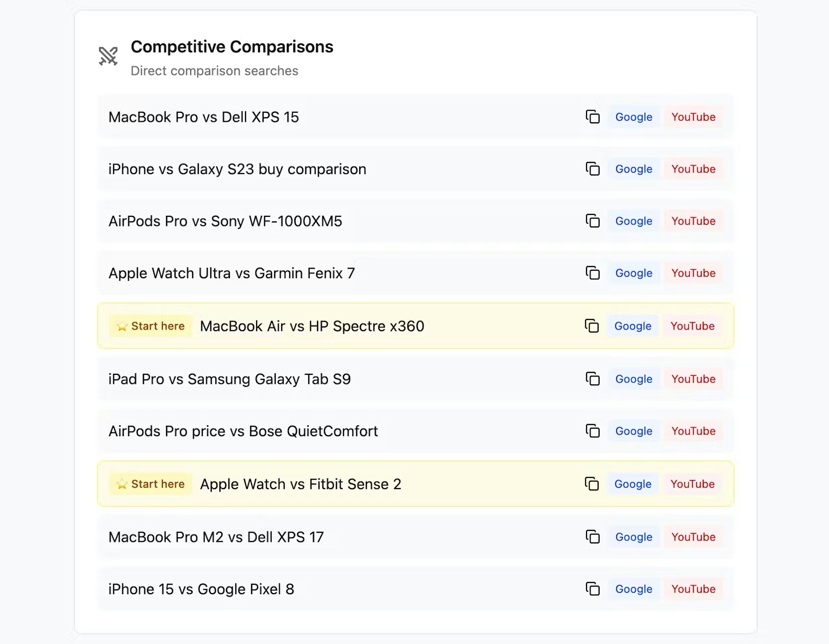Open YouTube results for iPhone vs Galaxy S23

(694, 169)
